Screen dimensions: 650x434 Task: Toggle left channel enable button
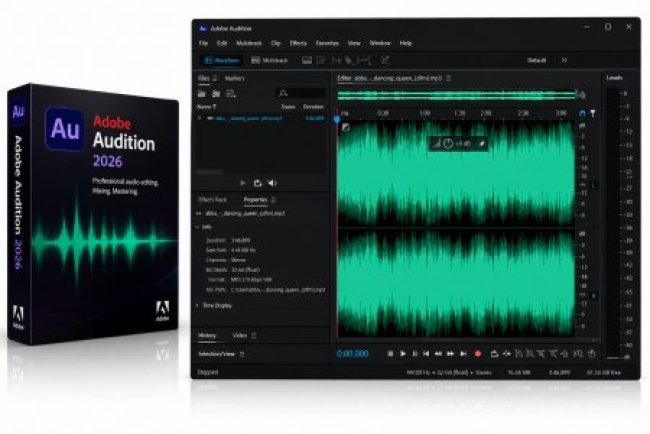coord(594,185)
